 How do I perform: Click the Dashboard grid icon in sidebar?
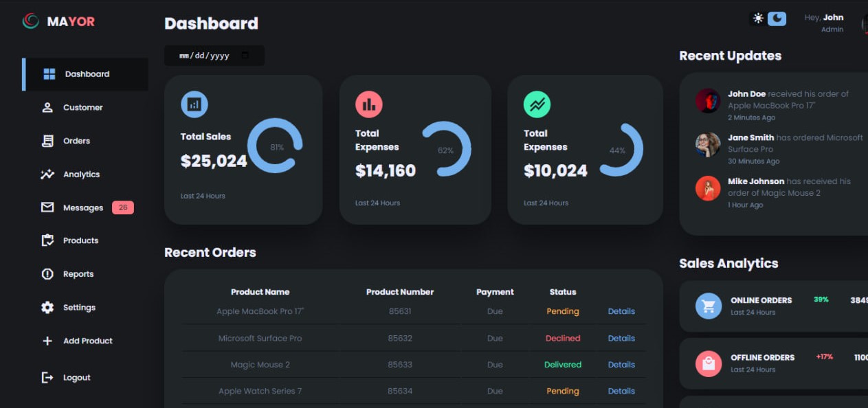pyautogui.click(x=49, y=74)
